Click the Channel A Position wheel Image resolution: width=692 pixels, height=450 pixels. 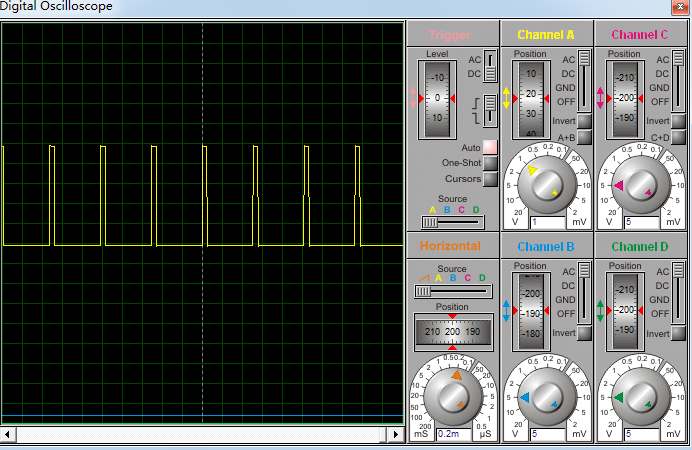[x=530, y=98]
